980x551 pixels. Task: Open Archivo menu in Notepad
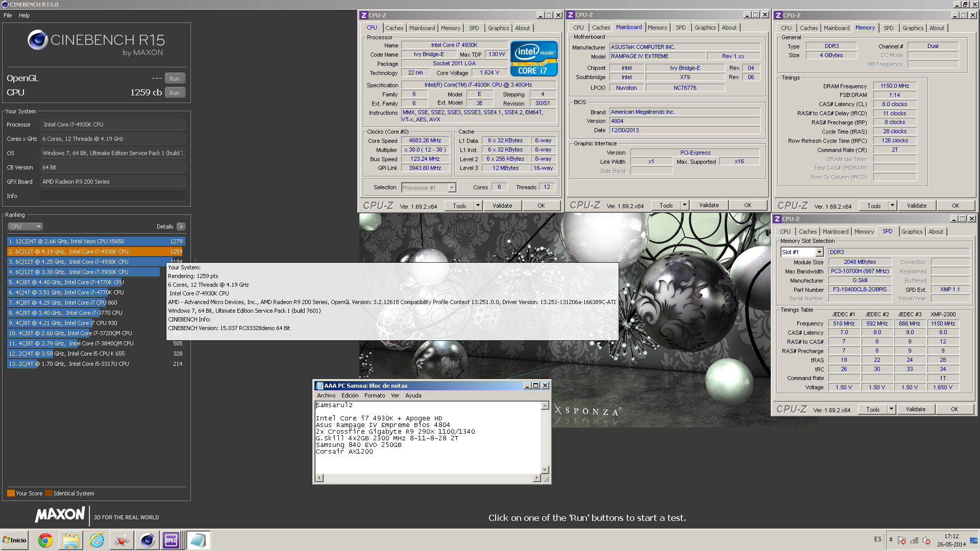(326, 395)
